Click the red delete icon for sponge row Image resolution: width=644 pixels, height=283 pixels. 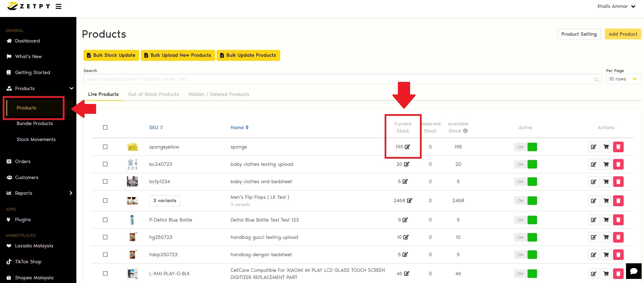618,147
